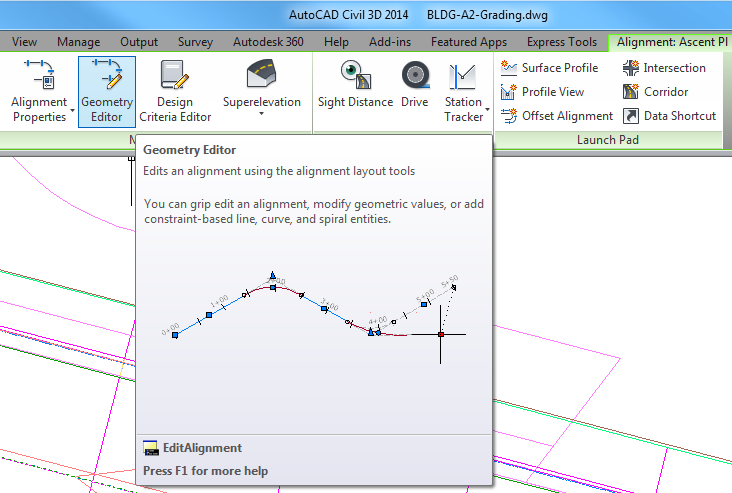Viewport: 732px width, 493px height.
Task: Switch to the Output tab
Action: click(139, 42)
